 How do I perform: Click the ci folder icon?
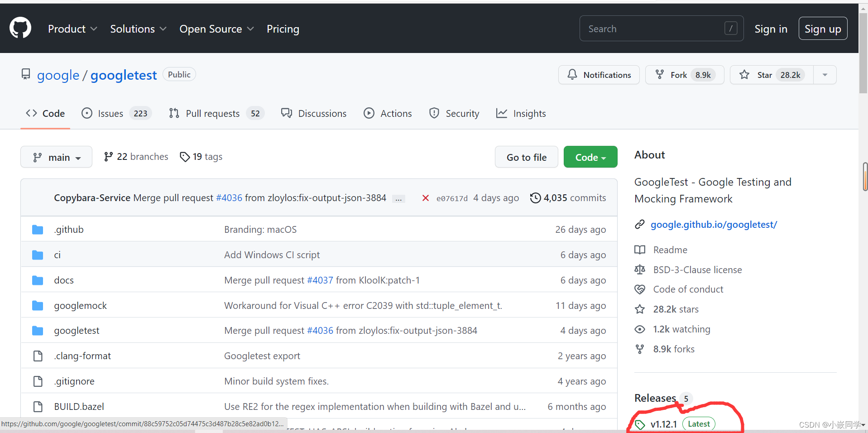pyautogui.click(x=38, y=255)
